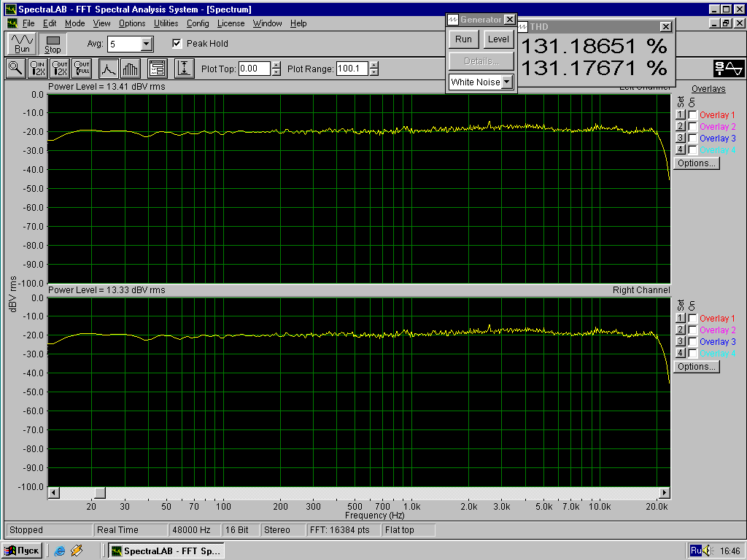The width and height of the screenshot is (747, 560).
Task: Toggle the Peak Hold checkbox
Action: pyautogui.click(x=177, y=44)
